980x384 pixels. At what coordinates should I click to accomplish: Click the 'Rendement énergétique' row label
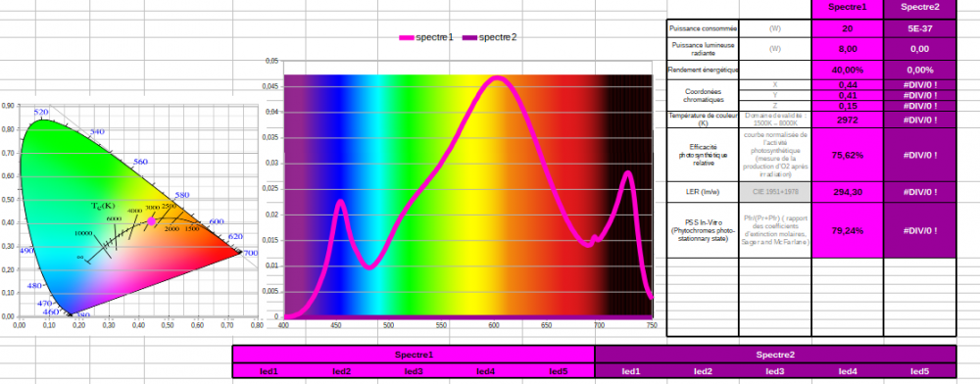[703, 70]
